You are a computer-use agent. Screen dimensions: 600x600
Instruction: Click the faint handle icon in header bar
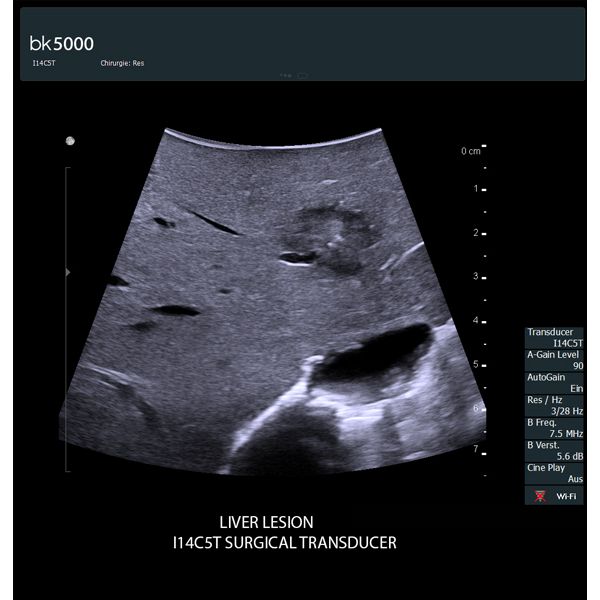(x=294, y=76)
